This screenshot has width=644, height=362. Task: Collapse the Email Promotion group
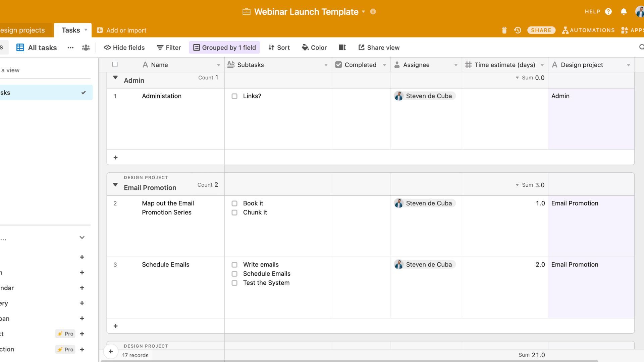click(x=115, y=185)
